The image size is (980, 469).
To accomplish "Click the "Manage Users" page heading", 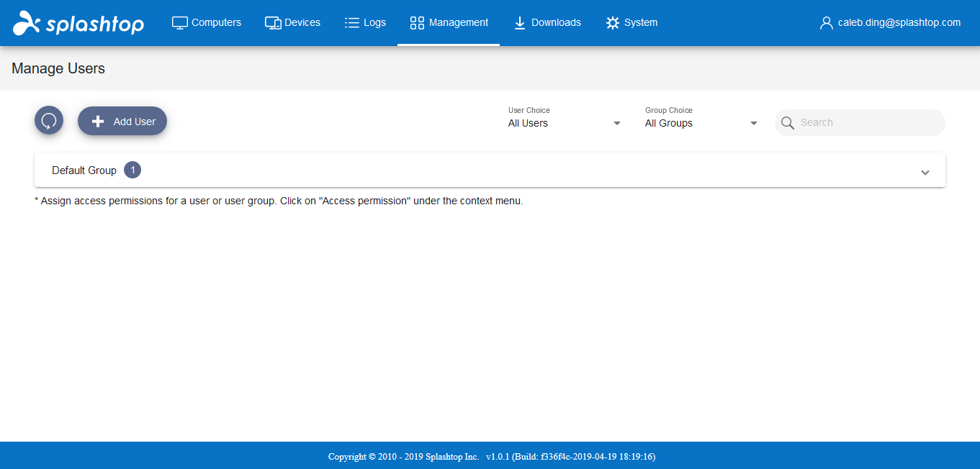I will point(58,68).
